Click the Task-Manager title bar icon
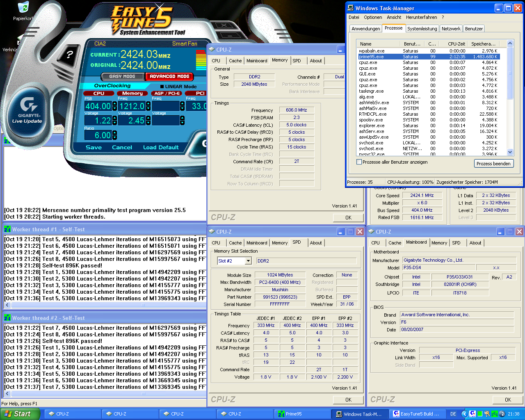This screenshot has width=525, height=420. tap(351, 8)
